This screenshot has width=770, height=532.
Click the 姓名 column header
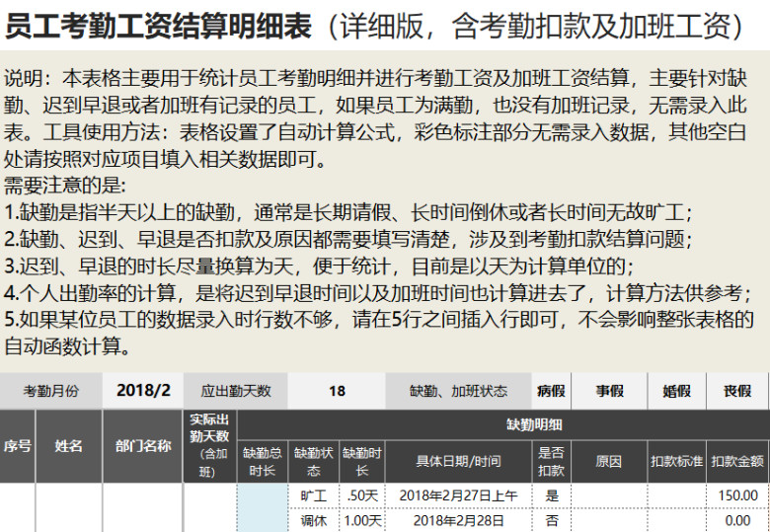pos(69,446)
